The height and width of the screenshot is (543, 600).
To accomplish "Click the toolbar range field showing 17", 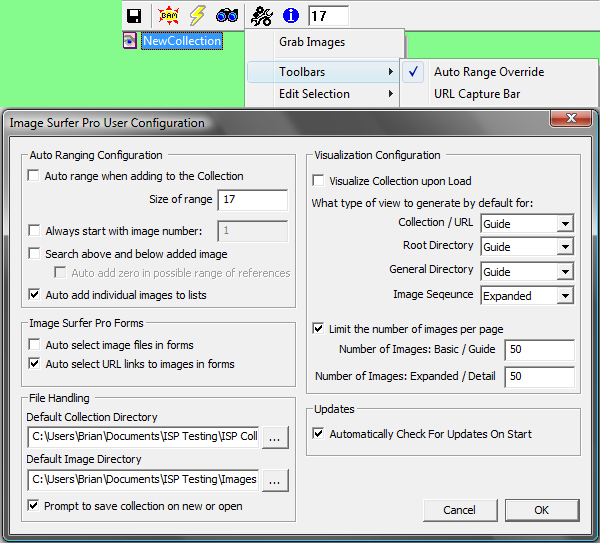I will [x=328, y=16].
